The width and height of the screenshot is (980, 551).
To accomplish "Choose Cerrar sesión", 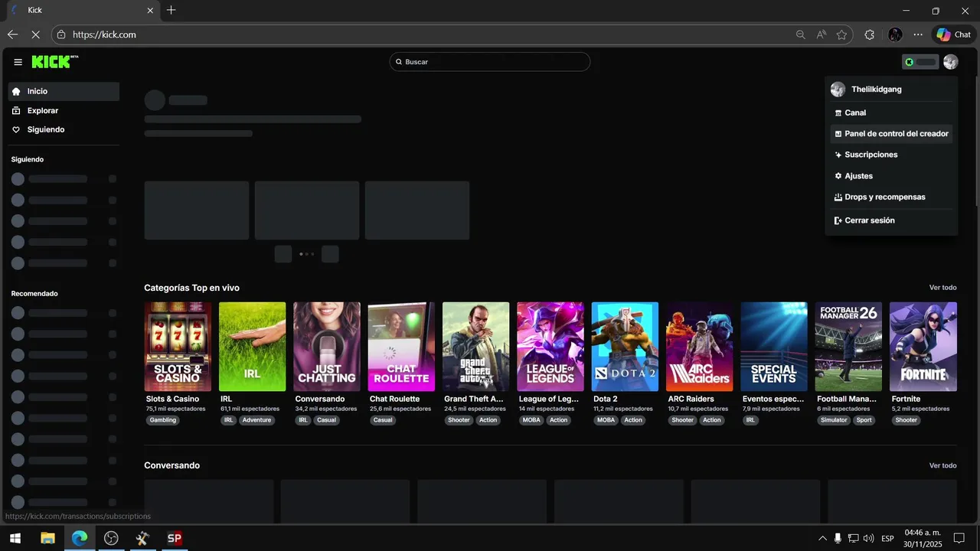I will coord(891,220).
